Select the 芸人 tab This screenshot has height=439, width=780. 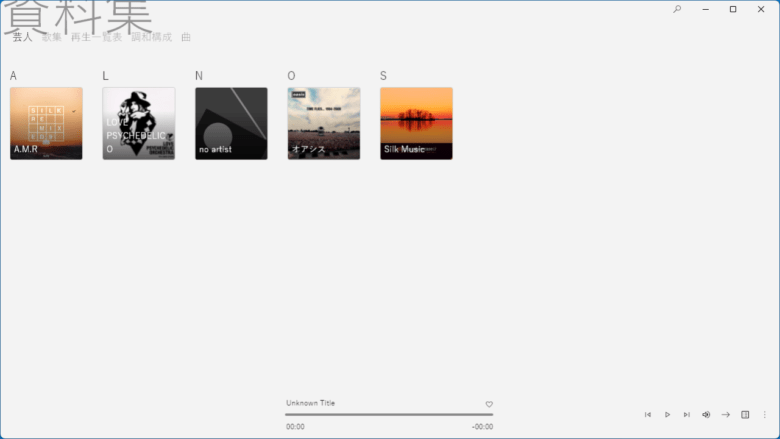coord(22,37)
